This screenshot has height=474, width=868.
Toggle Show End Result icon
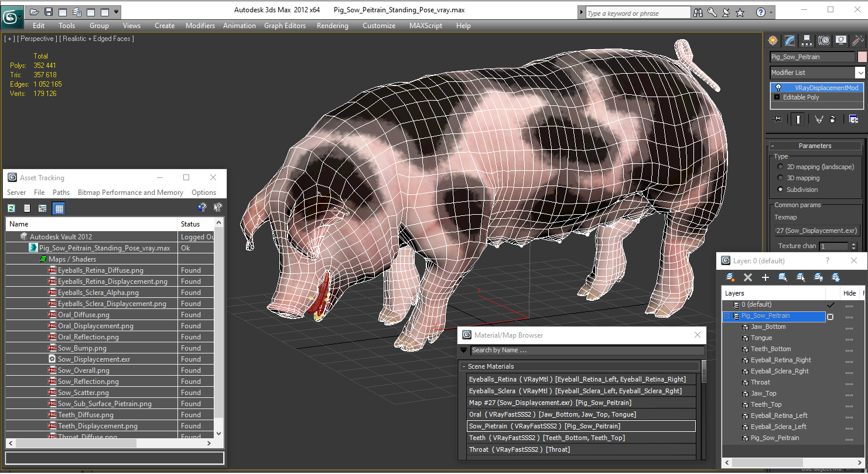(x=798, y=119)
